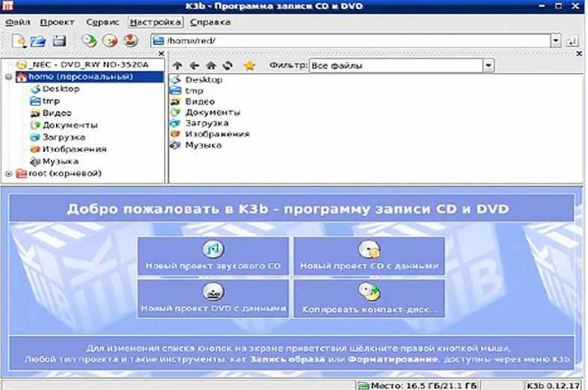
Task: Start Новый проект CD с данными
Action: 369,257
